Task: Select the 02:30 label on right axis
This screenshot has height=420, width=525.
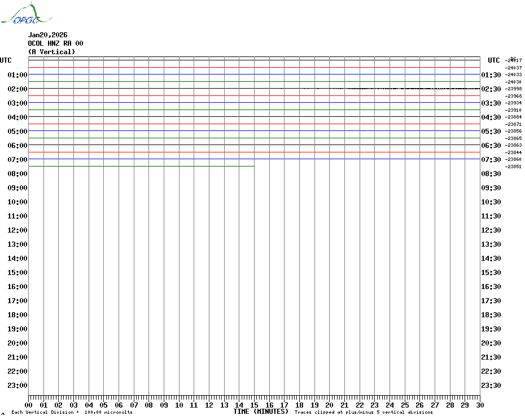Action: pos(491,89)
